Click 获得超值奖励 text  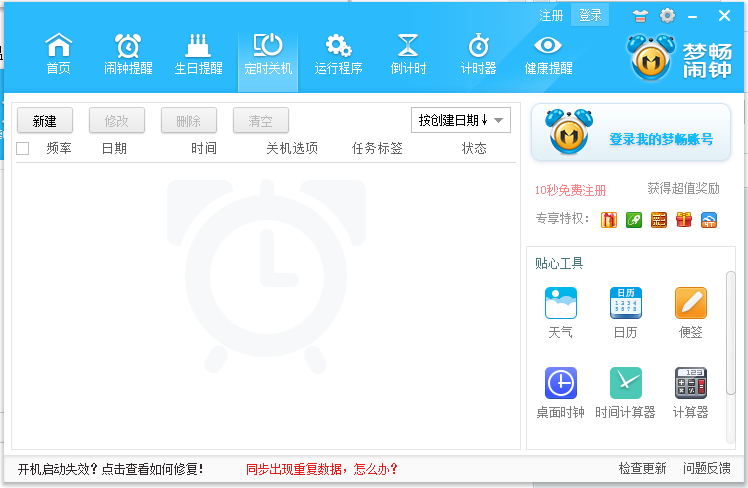tap(683, 188)
